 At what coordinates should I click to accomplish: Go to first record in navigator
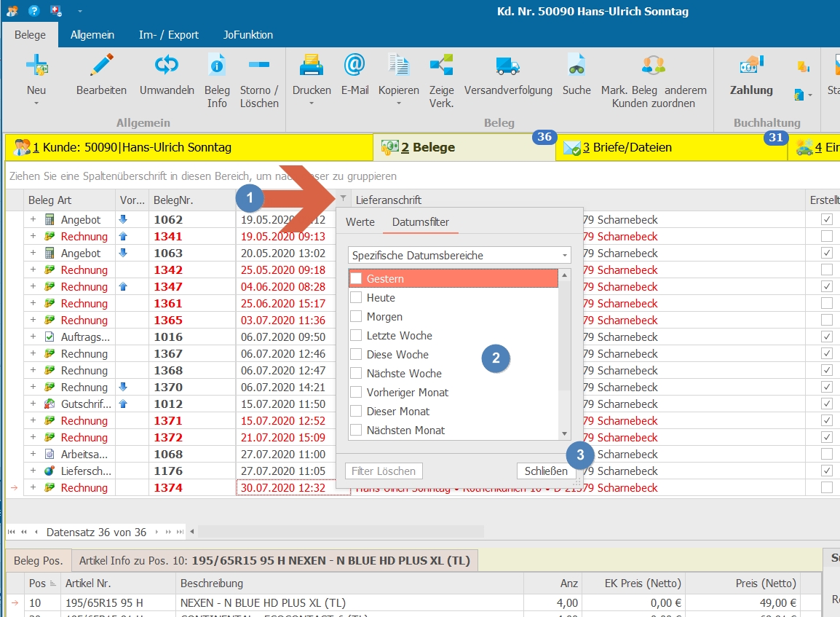[11, 532]
